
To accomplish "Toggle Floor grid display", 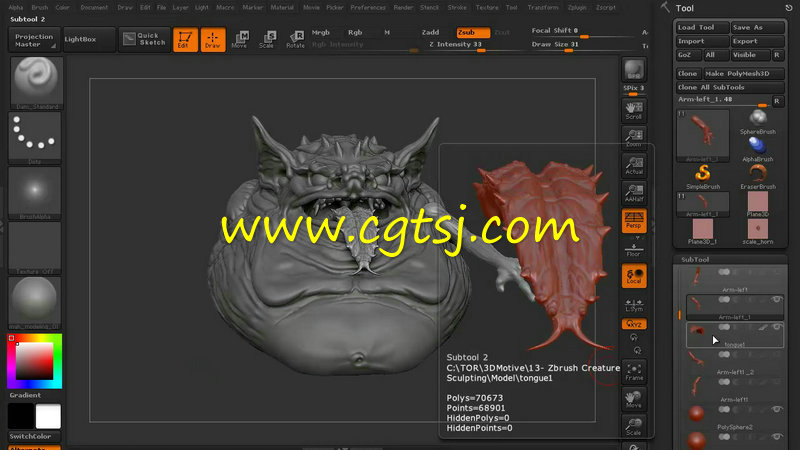I will (634, 250).
